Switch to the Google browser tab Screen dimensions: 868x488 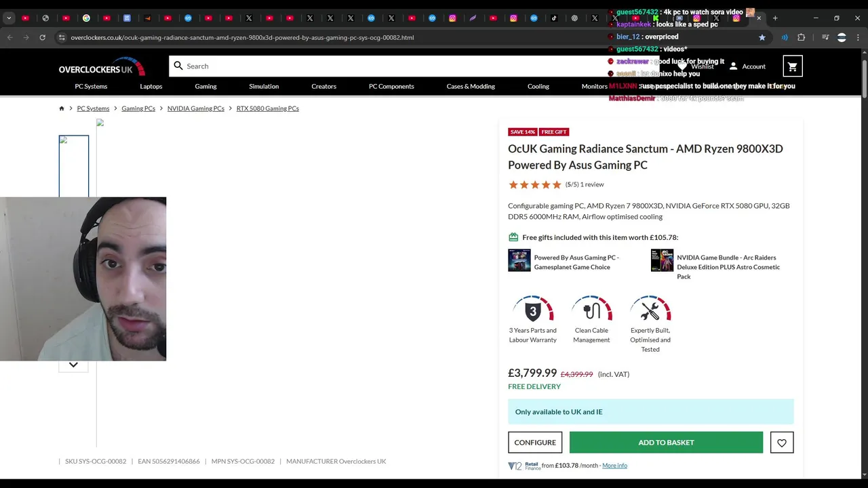pyautogui.click(x=86, y=18)
